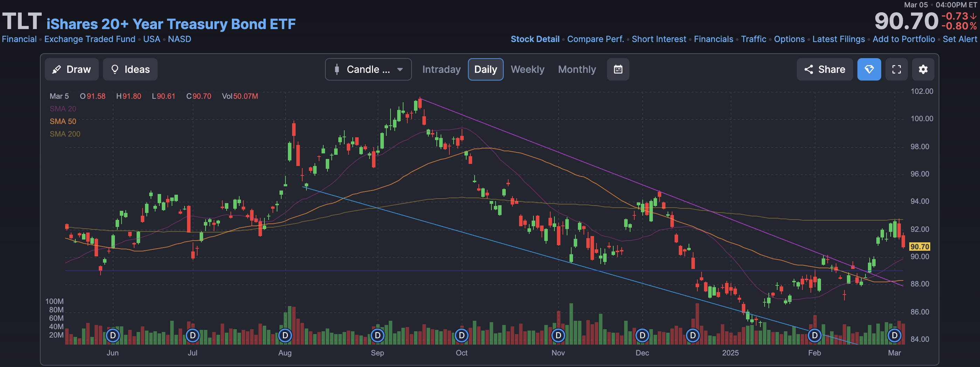
Task: Click the Vol 50.07M value
Action: [240, 96]
